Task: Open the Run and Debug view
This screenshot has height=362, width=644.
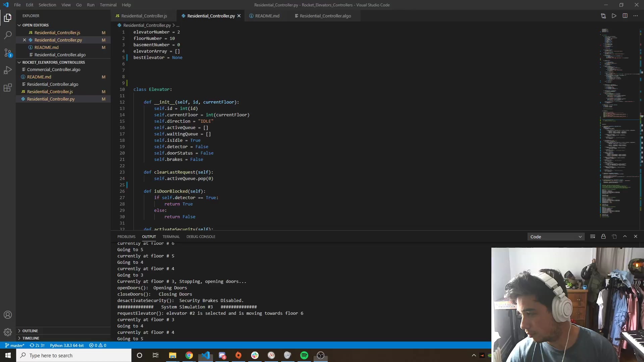Action: 8,70
